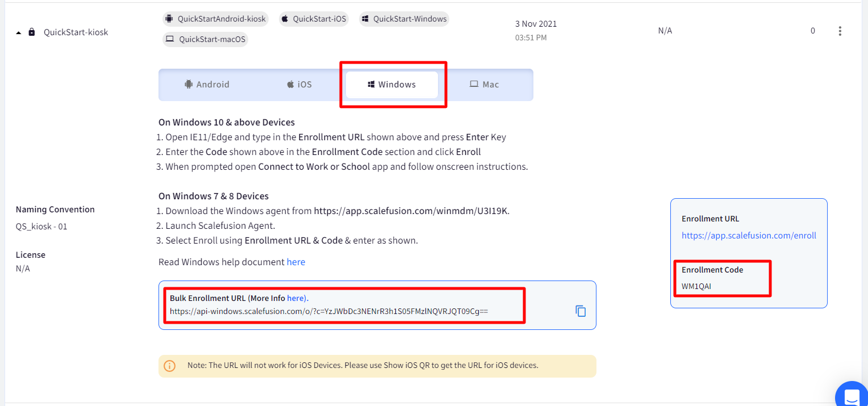Click the QuickStart-macOS profile chip
The image size is (868, 406).
coord(205,39)
